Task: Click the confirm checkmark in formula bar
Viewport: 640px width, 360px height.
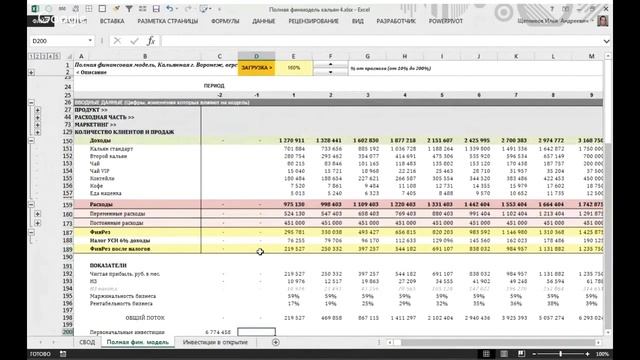Action: click(134, 41)
